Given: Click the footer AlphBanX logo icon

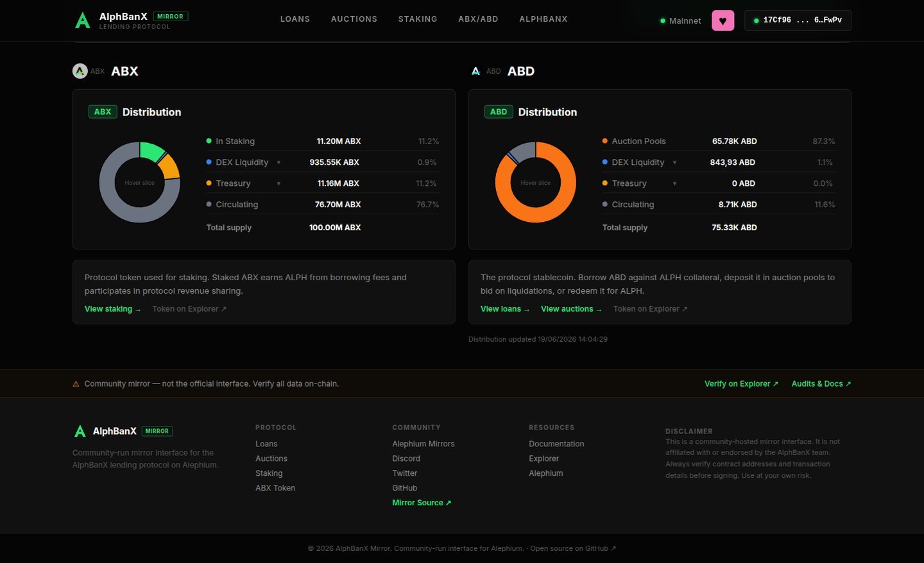Looking at the screenshot, I should tap(80, 432).
